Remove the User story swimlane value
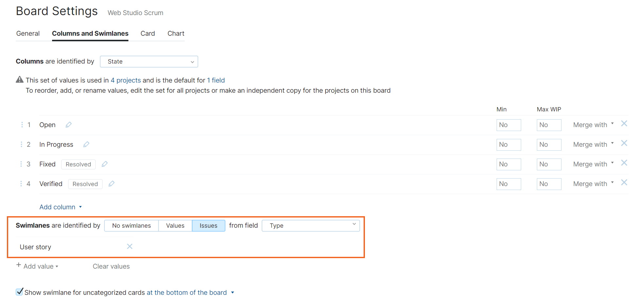 pyautogui.click(x=130, y=246)
